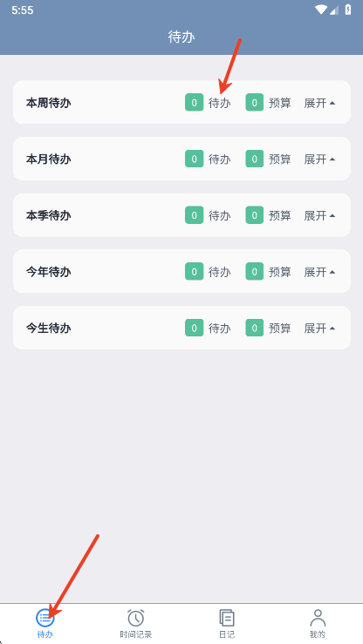Open the 待办 list icon in bottom bar
363x644 pixels.
(x=45, y=617)
